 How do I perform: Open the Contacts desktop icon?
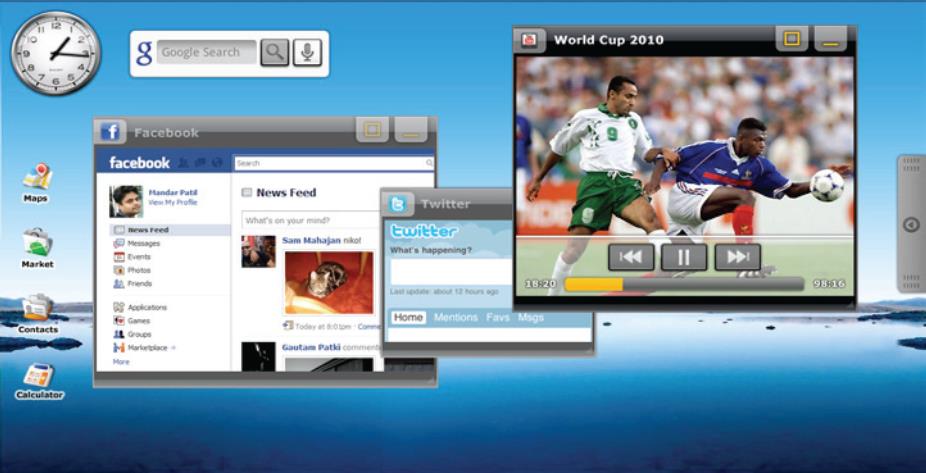(37, 314)
